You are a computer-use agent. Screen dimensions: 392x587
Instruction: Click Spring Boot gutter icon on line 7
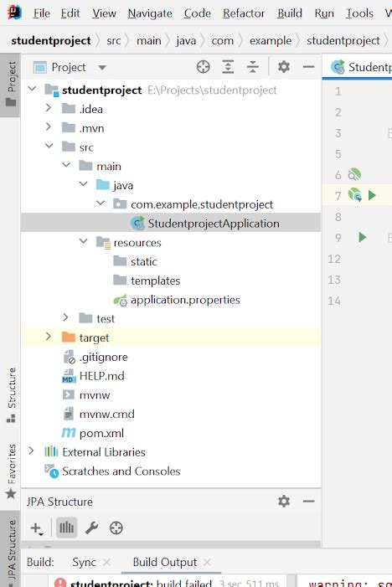(355, 195)
